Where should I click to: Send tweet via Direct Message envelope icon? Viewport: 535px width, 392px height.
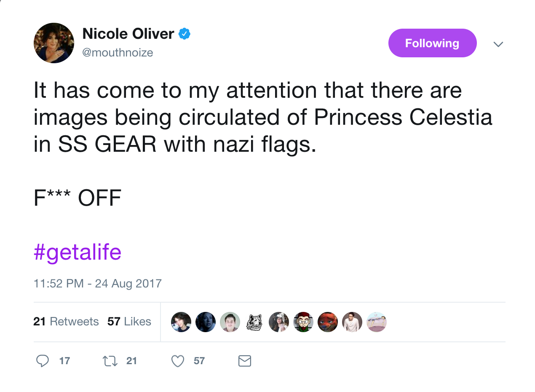coord(245,361)
